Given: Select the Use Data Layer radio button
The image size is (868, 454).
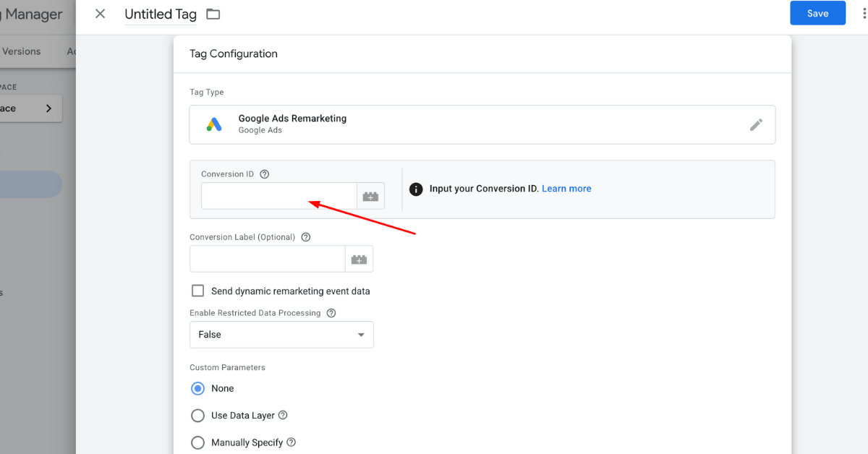Looking at the screenshot, I should (197, 416).
